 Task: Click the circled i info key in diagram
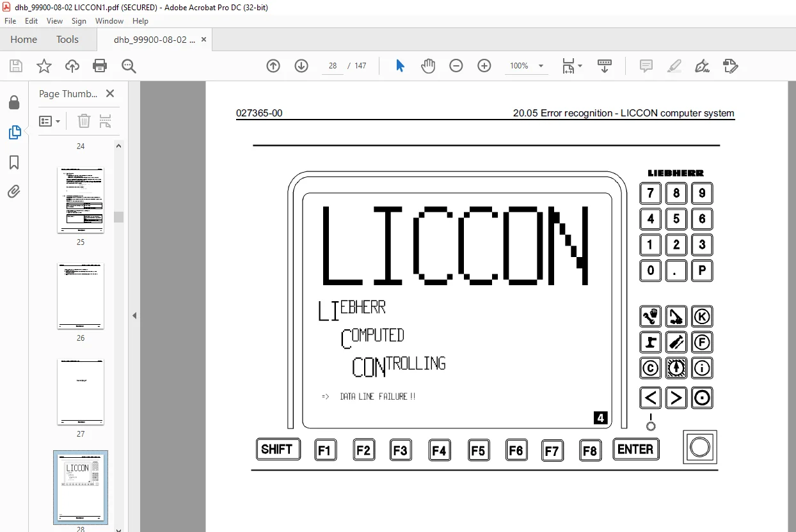pos(702,368)
